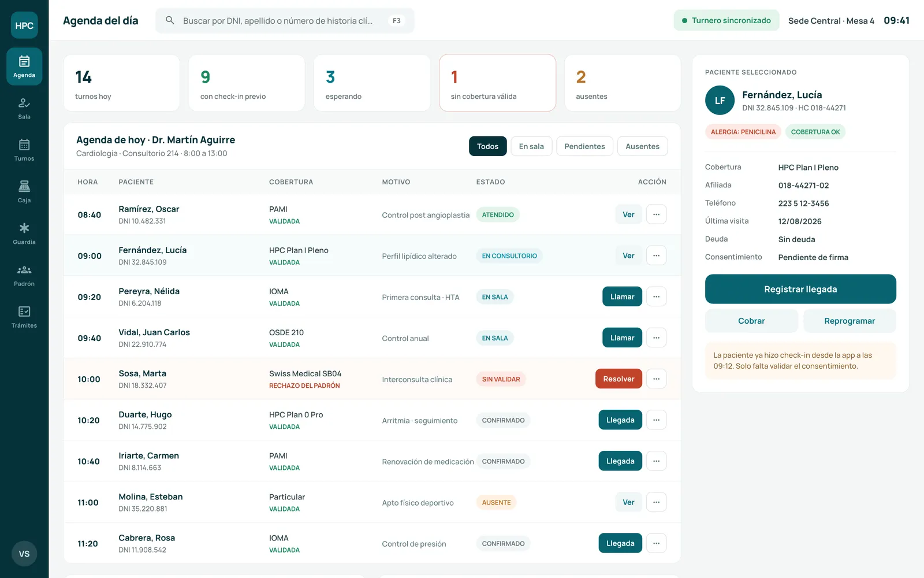Open Trámites in the sidebar
This screenshot has width=924, height=578.
tap(24, 317)
